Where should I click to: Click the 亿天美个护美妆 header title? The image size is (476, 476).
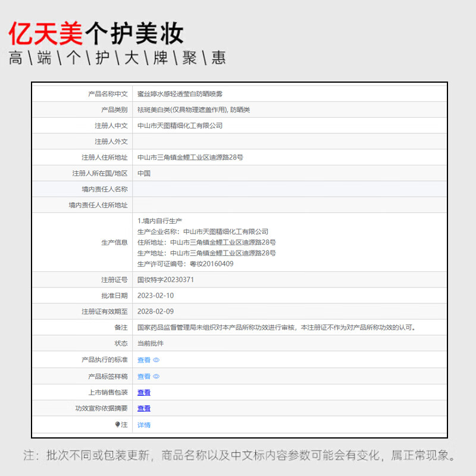[x=96, y=33]
